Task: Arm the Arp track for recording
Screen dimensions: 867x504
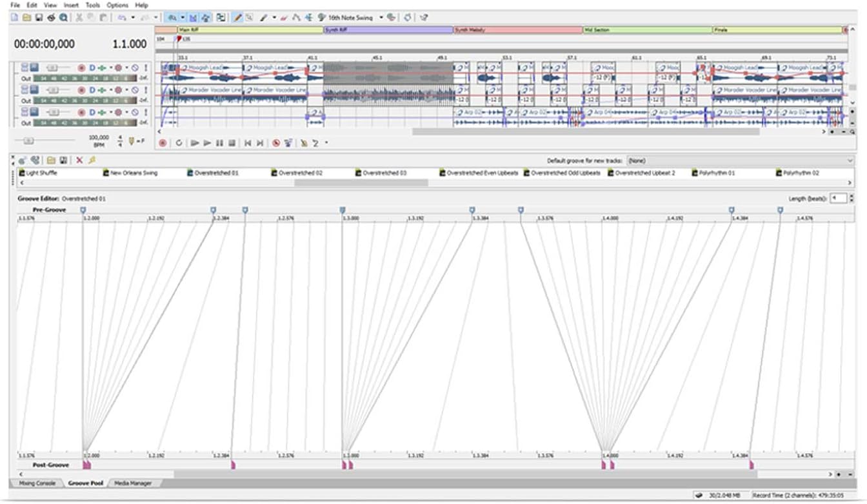Action: coord(81,112)
